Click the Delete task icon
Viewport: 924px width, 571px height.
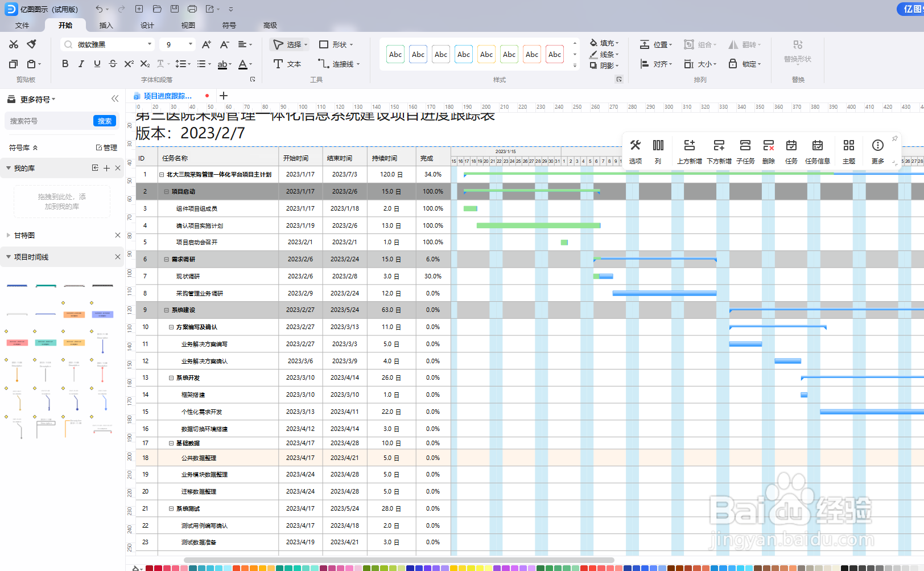point(769,151)
